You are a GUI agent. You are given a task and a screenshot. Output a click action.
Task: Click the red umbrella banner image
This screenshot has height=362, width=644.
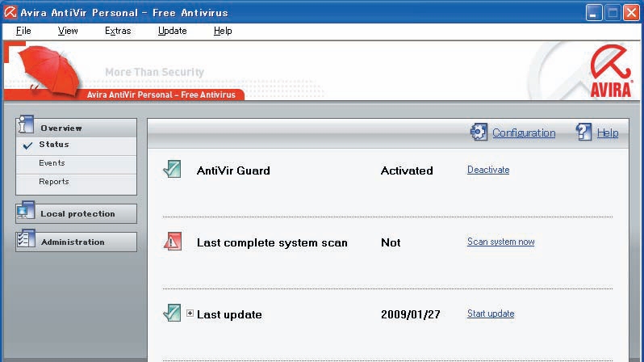50,70
